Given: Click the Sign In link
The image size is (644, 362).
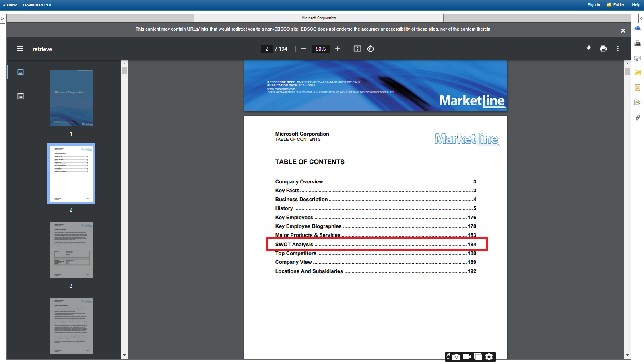Looking at the screenshot, I should 594,5.
